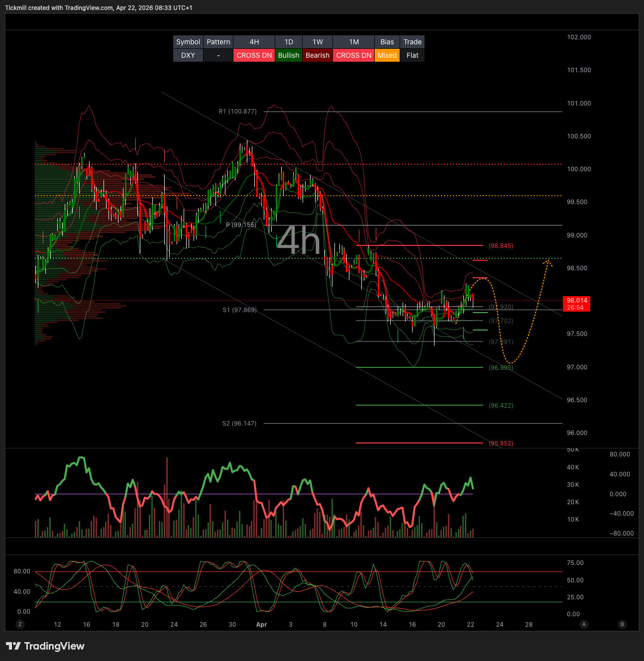Click the red (98.845) level label

pyautogui.click(x=501, y=246)
